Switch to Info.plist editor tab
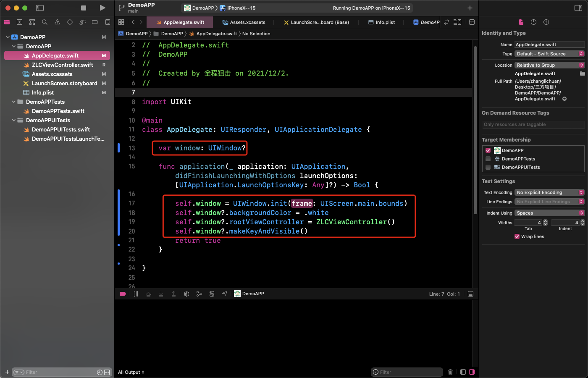This screenshot has height=378, width=588. pos(381,22)
